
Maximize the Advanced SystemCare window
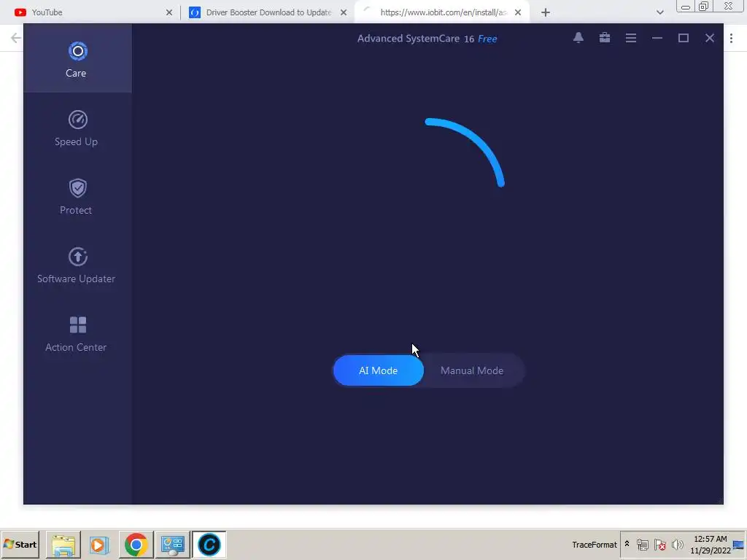point(683,38)
